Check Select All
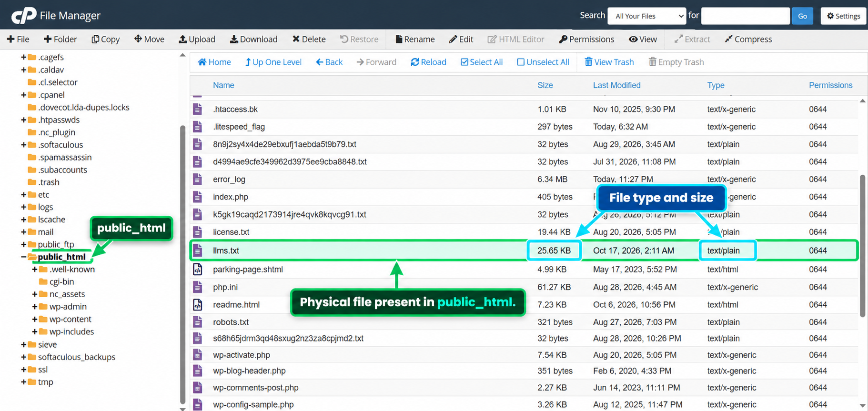Screen dimensions: 868x411 [x=482, y=62]
